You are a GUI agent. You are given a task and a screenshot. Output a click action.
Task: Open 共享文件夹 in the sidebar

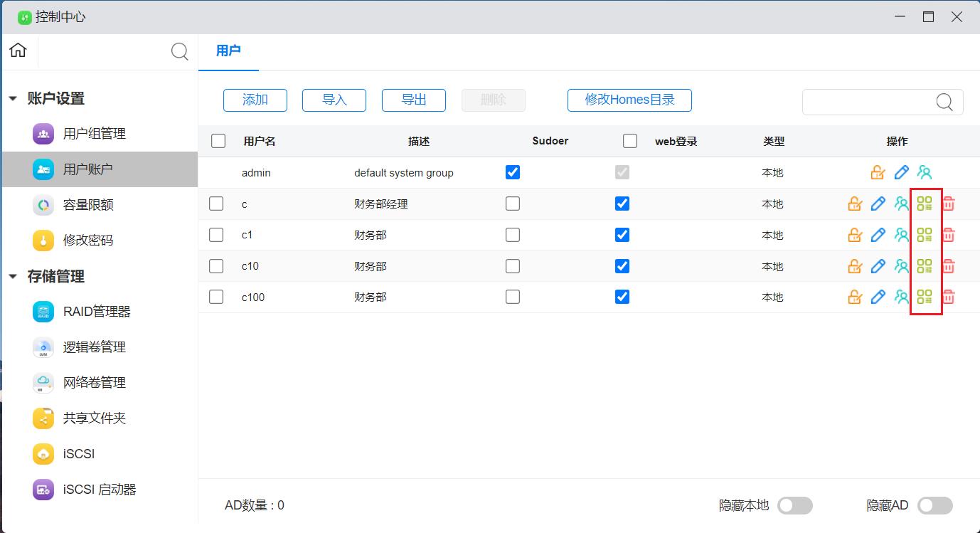(x=94, y=418)
